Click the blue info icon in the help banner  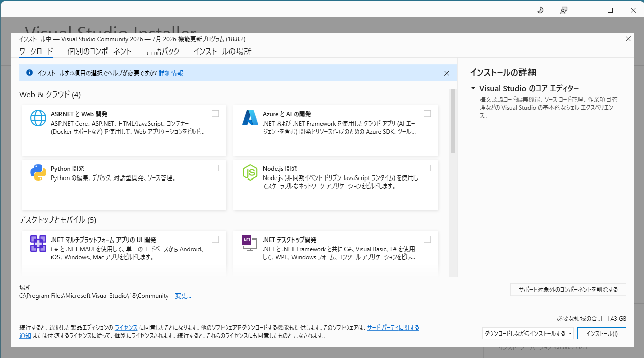click(x=29, y=73)
